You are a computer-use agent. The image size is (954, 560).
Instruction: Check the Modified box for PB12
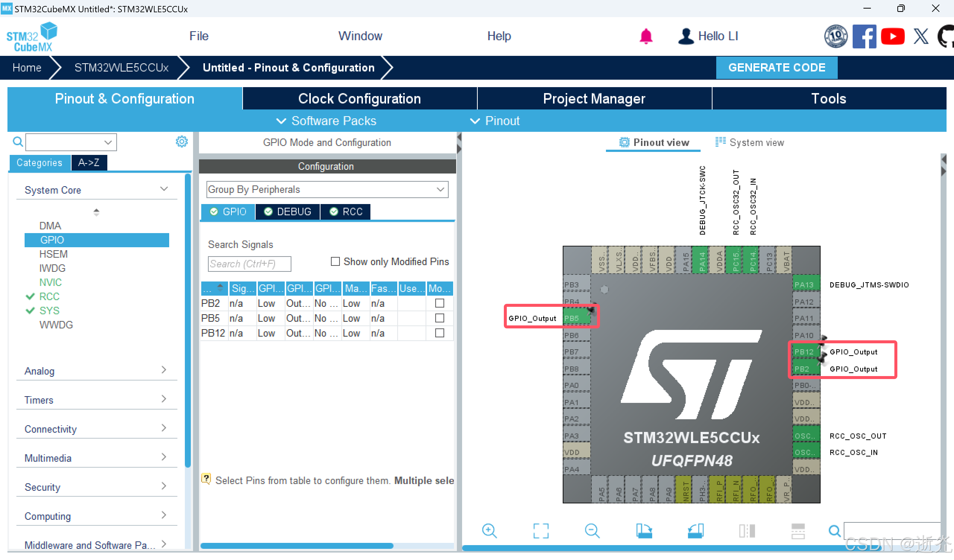[x=439, y=333]
